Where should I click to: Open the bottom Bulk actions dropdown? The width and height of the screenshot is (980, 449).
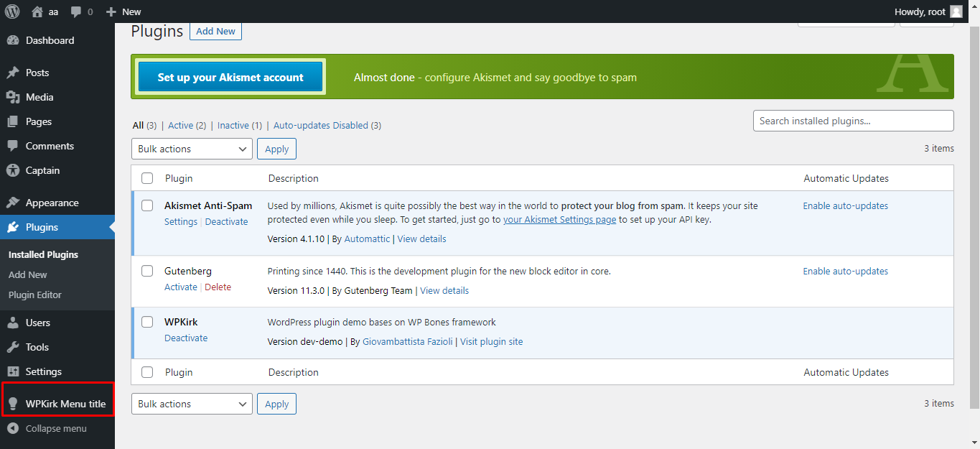192,404
